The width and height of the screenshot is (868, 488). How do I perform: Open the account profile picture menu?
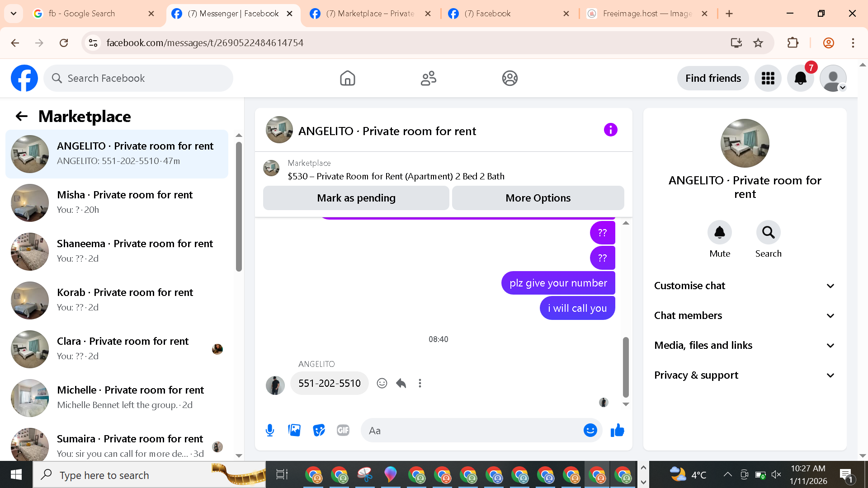click(833, 78)
